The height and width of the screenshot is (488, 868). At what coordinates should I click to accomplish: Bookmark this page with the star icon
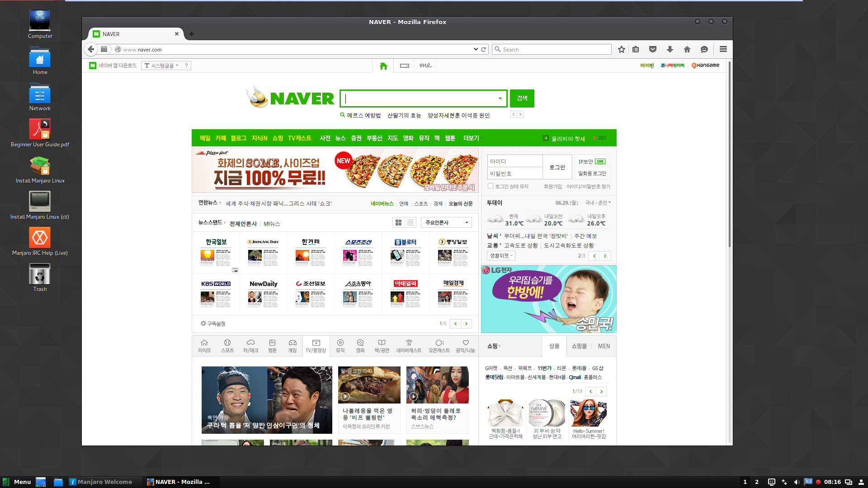622,49
